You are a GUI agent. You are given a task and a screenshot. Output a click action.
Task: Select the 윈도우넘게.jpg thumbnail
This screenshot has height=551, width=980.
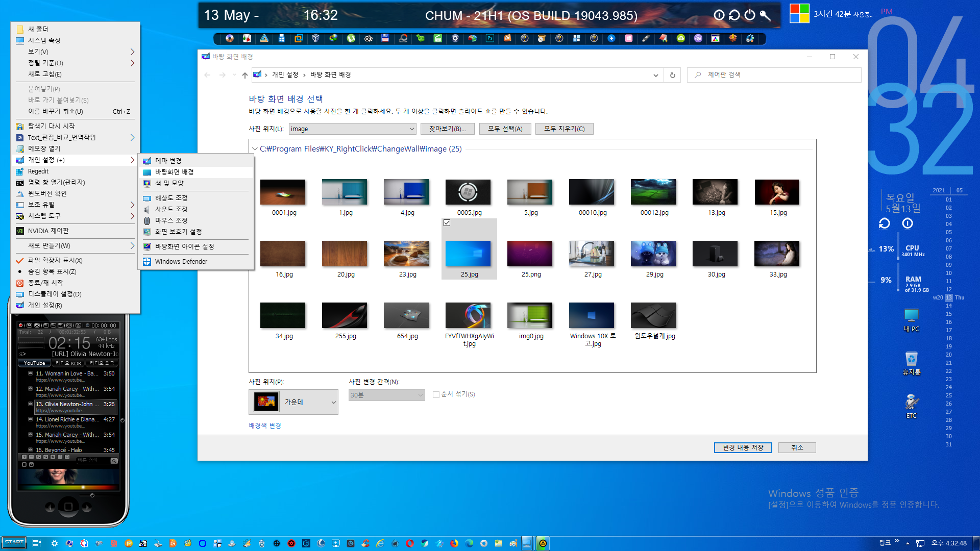click(653, 315)
